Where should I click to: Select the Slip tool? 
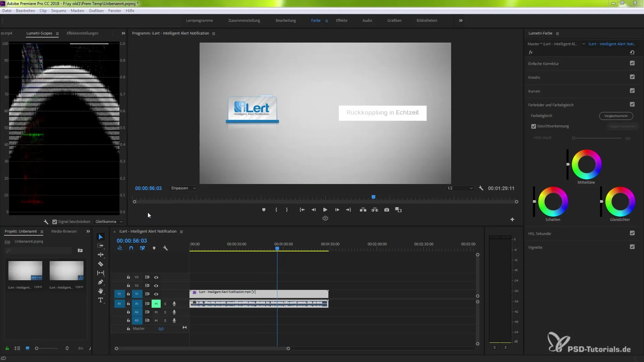[101, 273]
